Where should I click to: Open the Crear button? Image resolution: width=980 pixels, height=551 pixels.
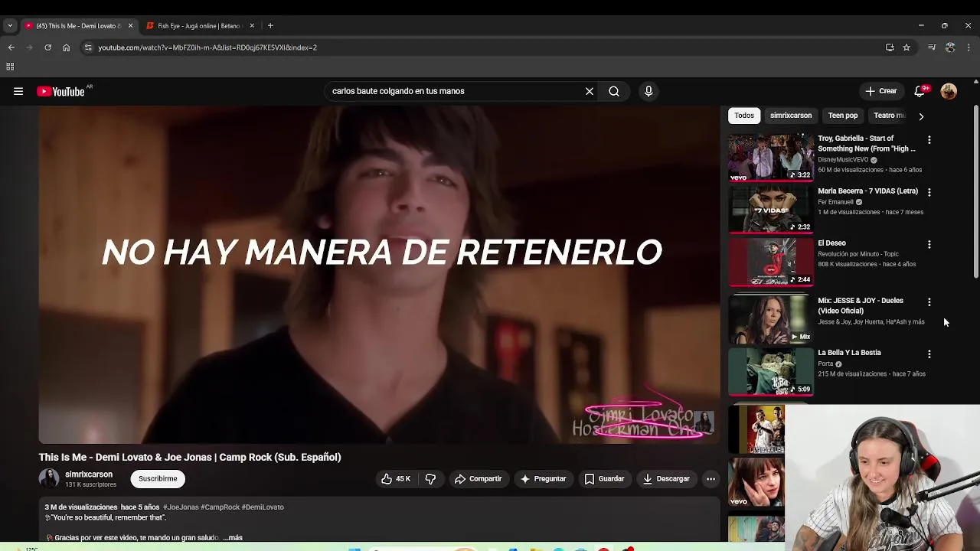tap(881, 91)
